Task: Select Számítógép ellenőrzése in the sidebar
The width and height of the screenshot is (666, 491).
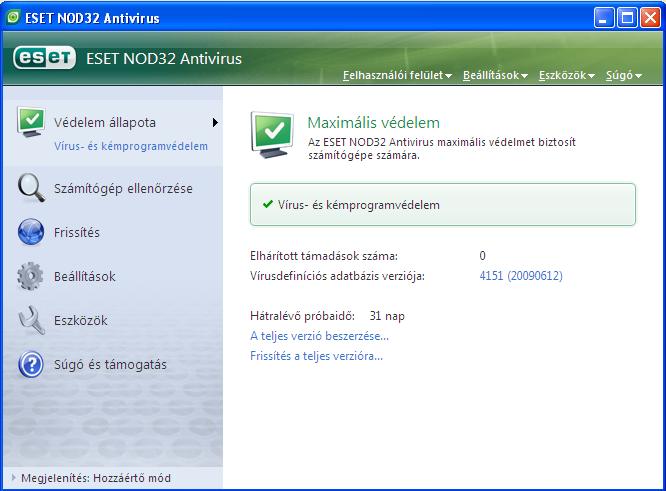Action: [x=123, y=189]
